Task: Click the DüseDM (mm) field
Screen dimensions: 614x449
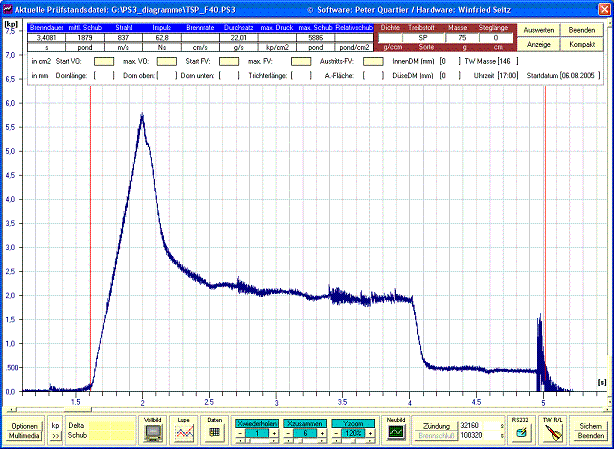Action: click(x=449, y=76)
